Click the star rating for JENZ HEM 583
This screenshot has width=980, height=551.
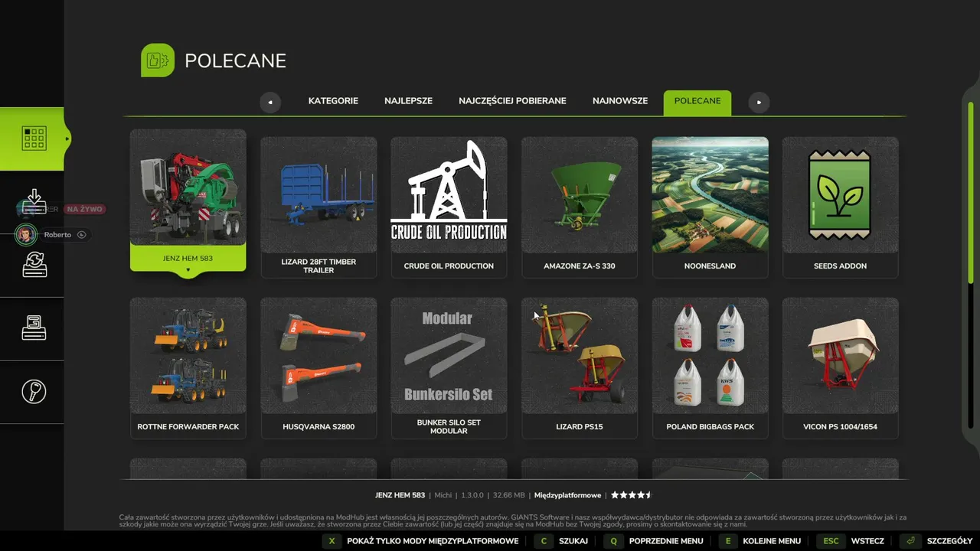pos(631,495)
